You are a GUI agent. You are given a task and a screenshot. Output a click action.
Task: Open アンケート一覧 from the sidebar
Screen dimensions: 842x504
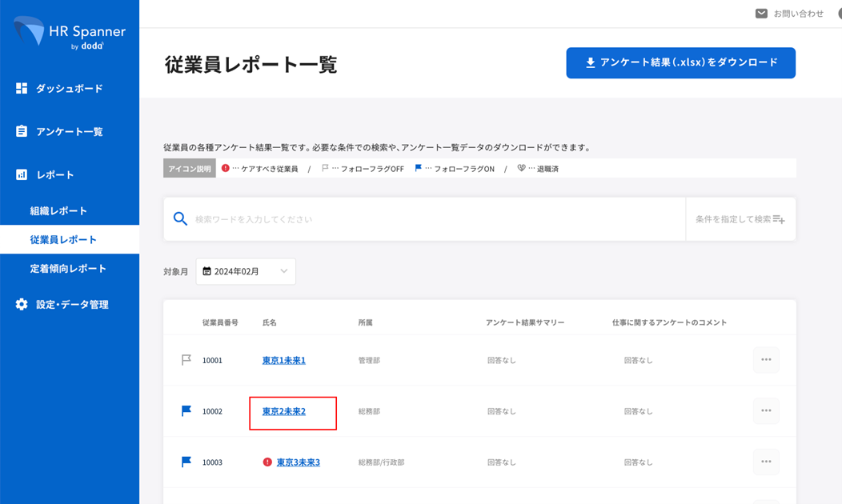[x=69, y=132]
